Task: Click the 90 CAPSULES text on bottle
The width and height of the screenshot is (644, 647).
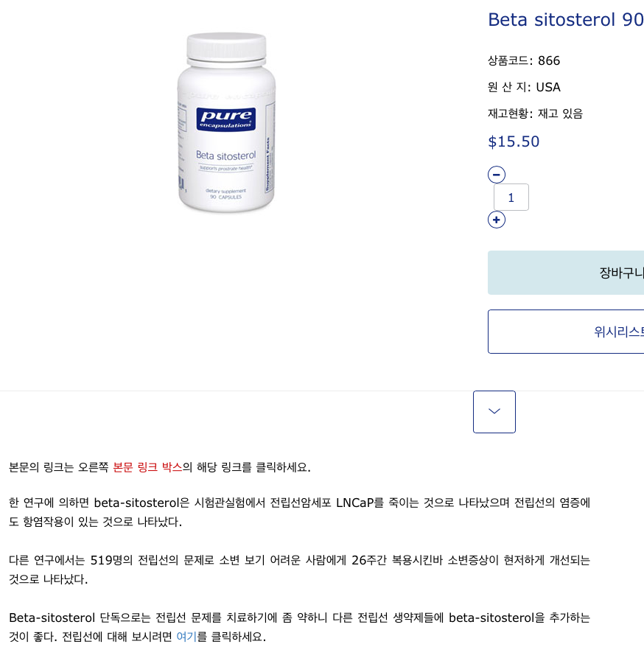Action: pyautogui.click(x=225, y=197)
